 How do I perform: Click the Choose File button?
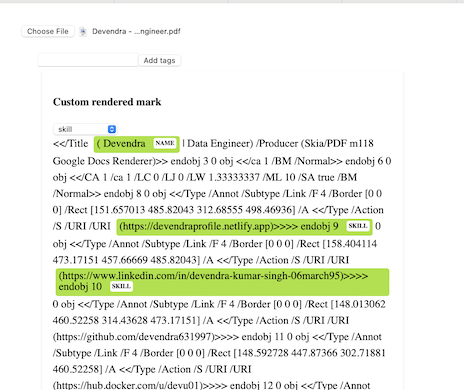click(48, 31)
